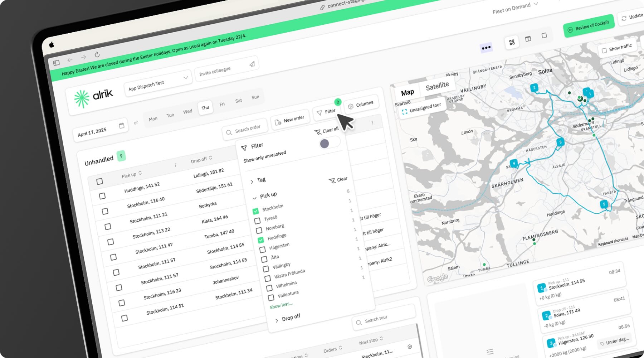Image resolution: width=644 pixels, height=358 pixels.
Task: Uncheck the Huddinge pick up filter
Action: pyautogui.click(x=260, y=240)
